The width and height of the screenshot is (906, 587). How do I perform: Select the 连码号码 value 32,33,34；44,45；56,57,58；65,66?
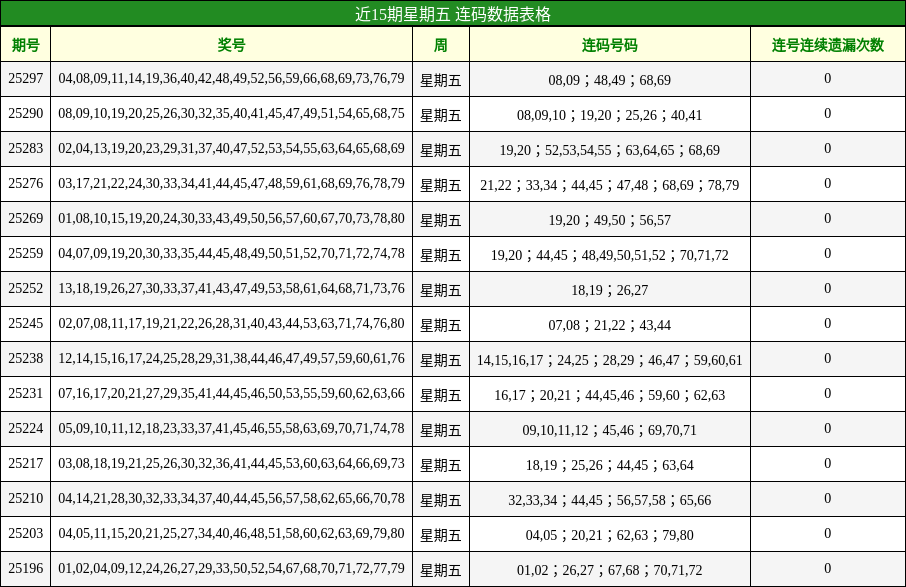(x=610, y=497)
